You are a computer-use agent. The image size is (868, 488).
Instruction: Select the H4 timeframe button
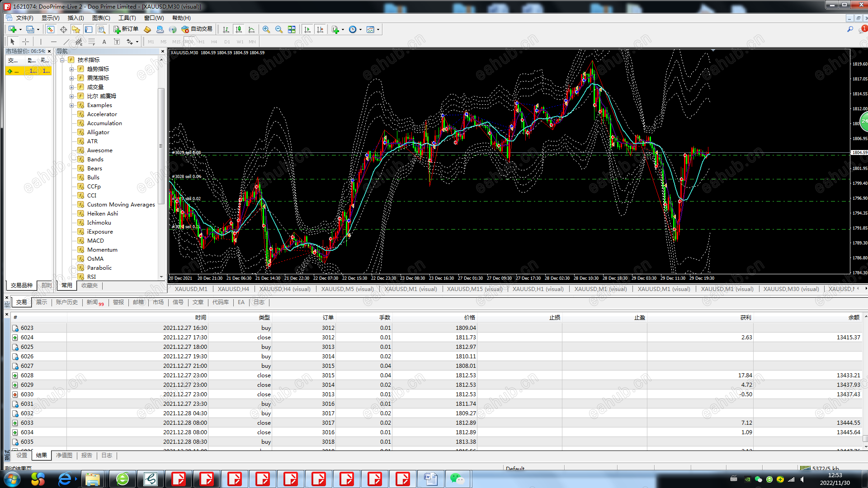[x=214, y=42]
